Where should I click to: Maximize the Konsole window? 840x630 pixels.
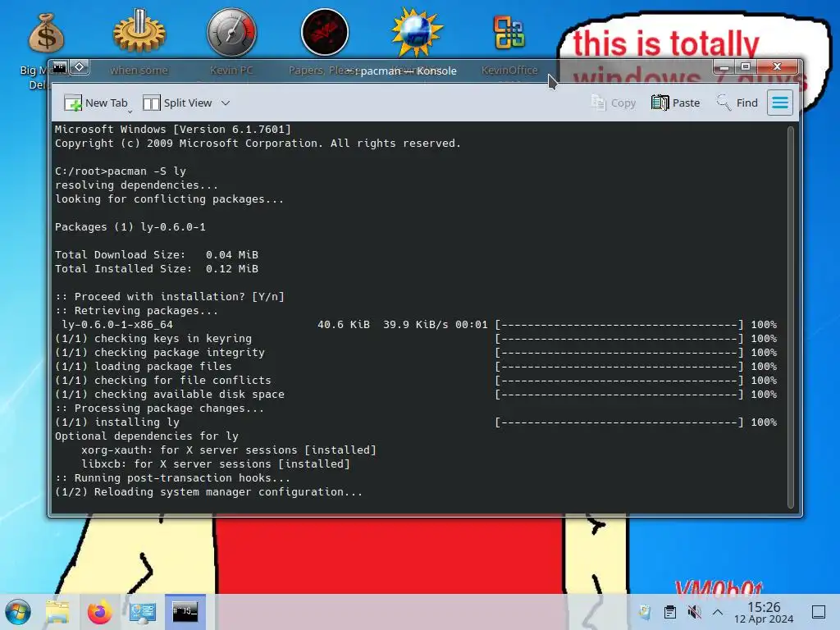tap(745, 67)
